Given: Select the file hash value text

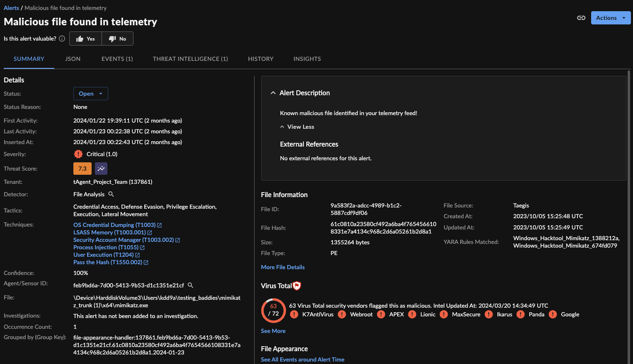Looking at the screenshot, I should click(x=383, y=228).
